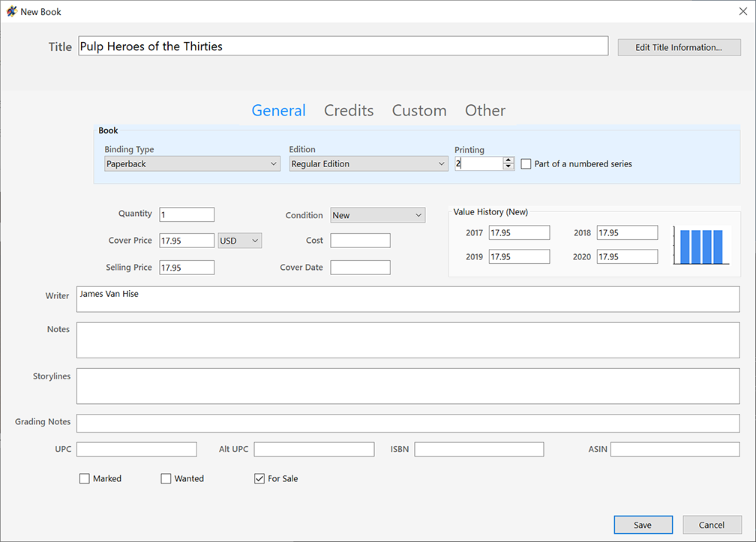The width and height of the screenshot is (756, 542).
Task: Expand the Edition dropdown
Action: point(369,164)
